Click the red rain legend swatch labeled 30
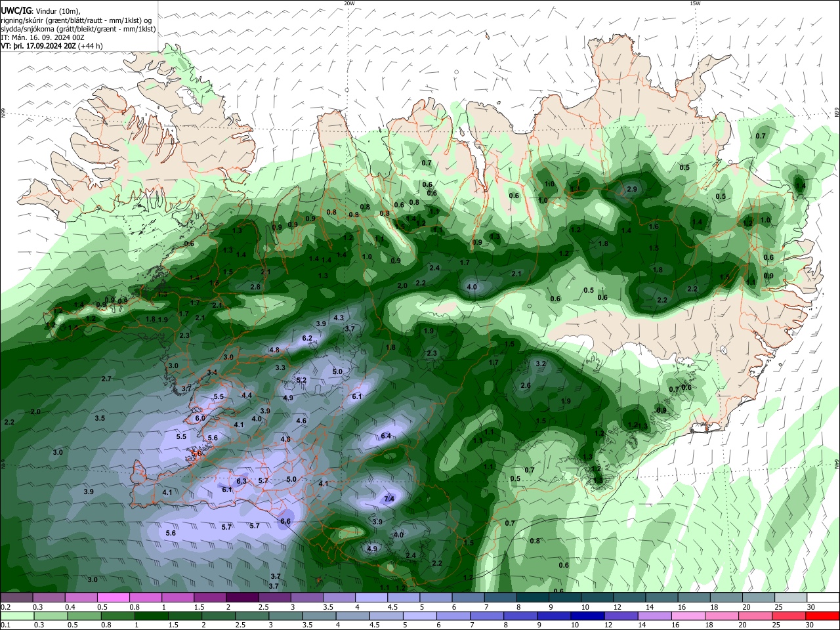Viewport: 840px width, 630px height. pos(823,616)
